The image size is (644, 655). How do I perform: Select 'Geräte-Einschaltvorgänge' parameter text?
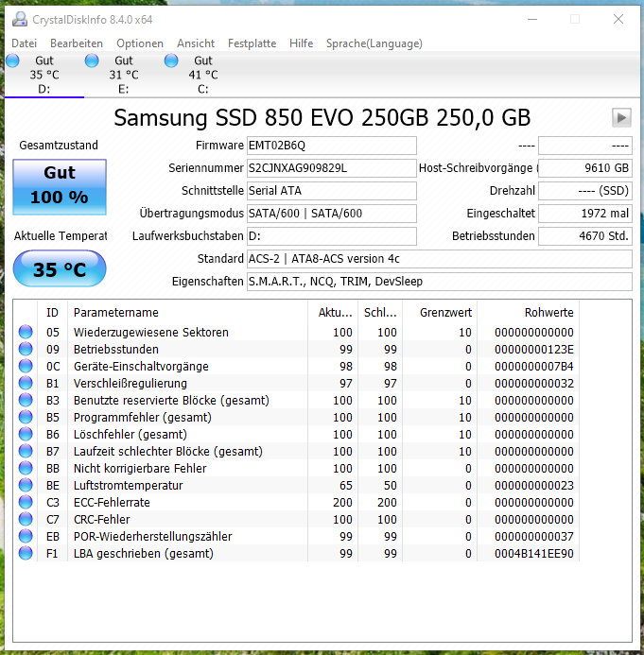[x=141, y=367]
